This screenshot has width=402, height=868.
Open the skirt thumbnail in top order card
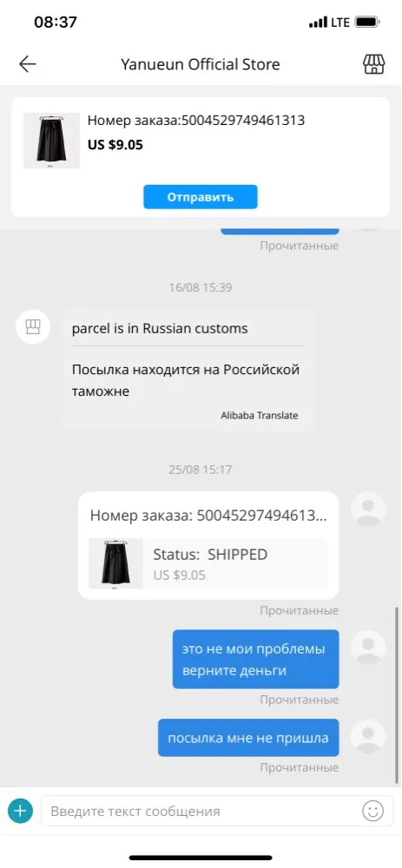click(51, 141)
